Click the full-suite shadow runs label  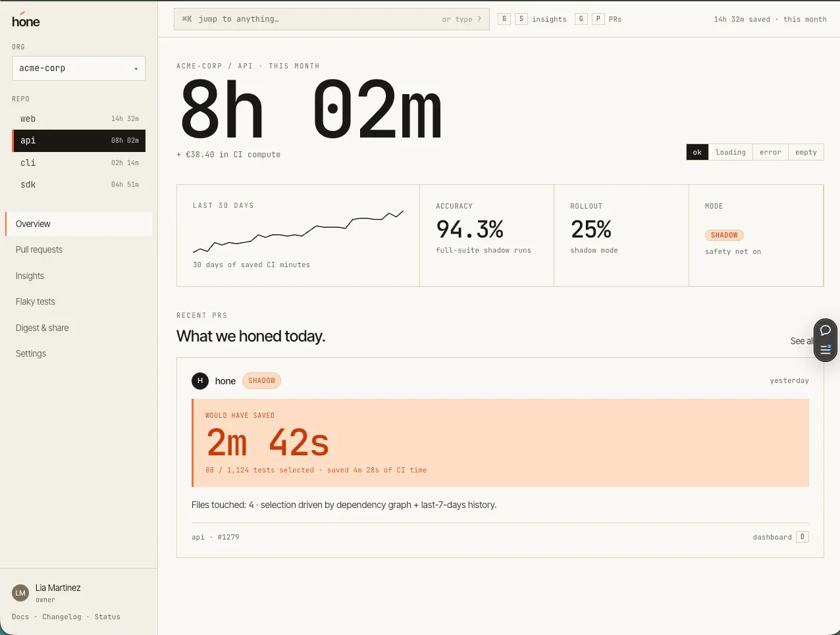pyautogui.click(x=483, y=250)
